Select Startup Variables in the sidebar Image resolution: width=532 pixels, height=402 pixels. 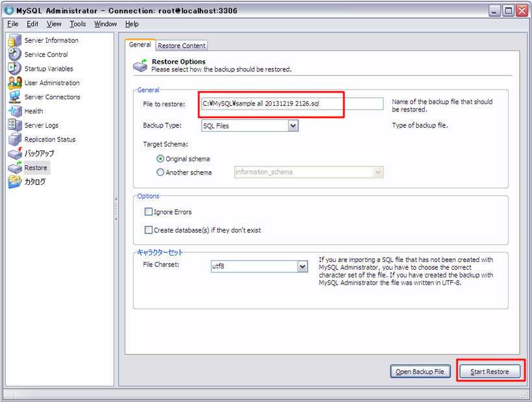(49, 69)
